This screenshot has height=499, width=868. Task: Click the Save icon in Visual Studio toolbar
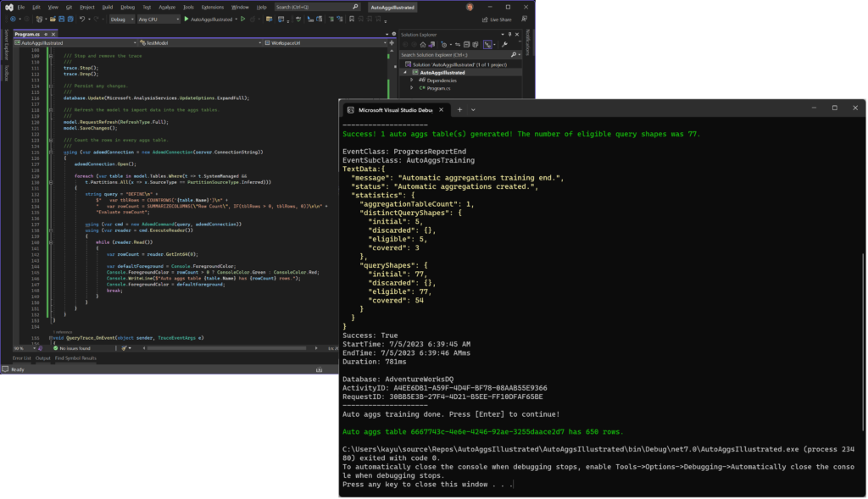[61, 19]
